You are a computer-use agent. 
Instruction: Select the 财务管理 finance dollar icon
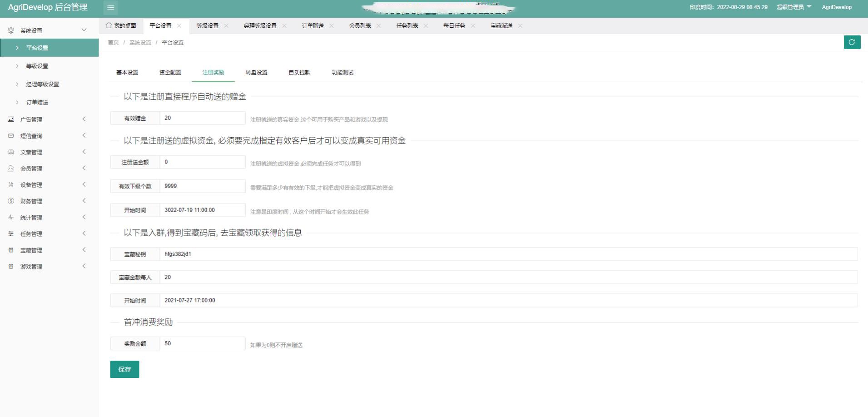pos(11,201)
